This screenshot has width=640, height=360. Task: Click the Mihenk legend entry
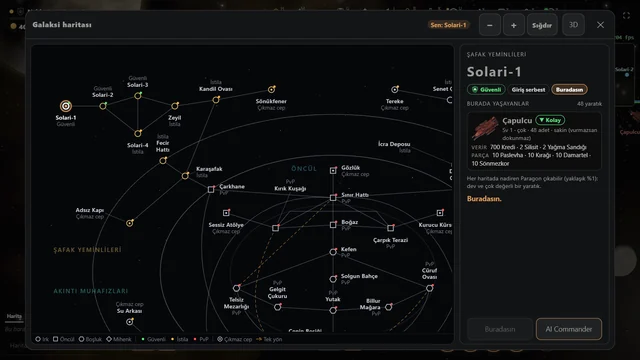click(119, 339)
